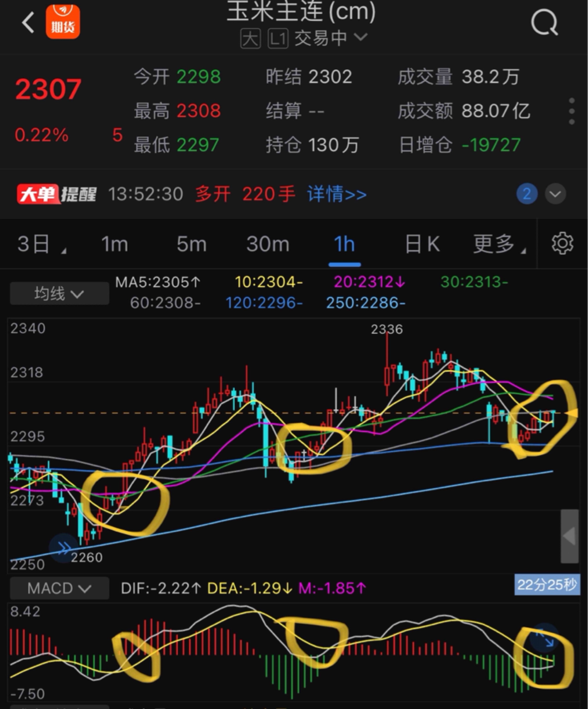Expand the large-order alert chevron
588x709 pixels.
pyautogui.click(x=555, y=194)
